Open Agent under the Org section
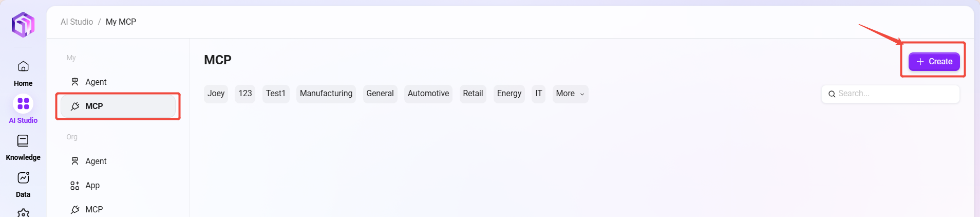This screenshot has height=217, width=980. pyautogui.click(x=96, y=161)
